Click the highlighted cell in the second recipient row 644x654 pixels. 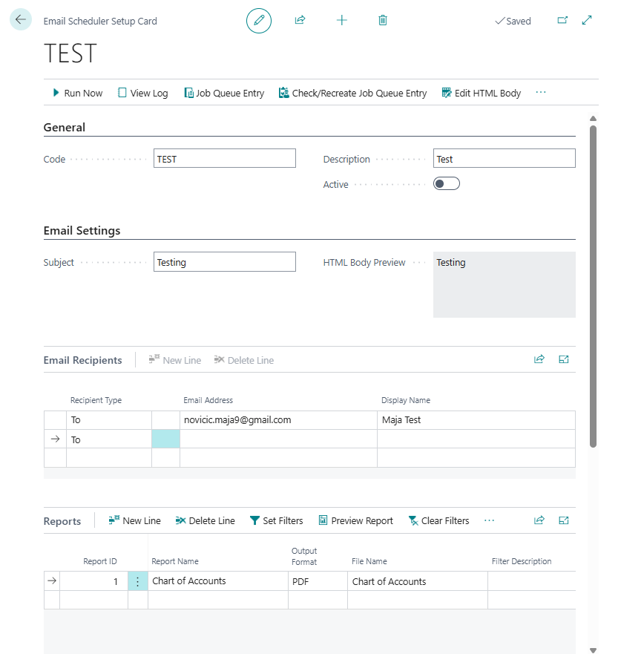click(166, 439)
